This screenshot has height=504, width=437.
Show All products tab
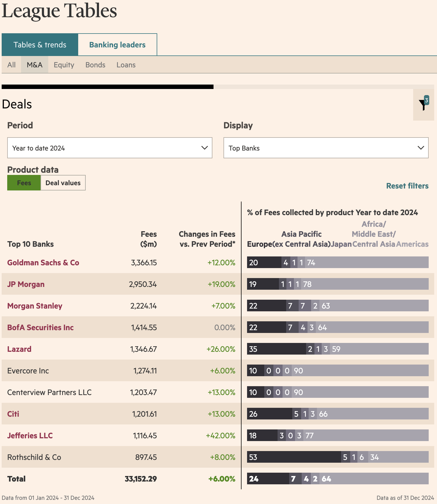pos(11,65)
